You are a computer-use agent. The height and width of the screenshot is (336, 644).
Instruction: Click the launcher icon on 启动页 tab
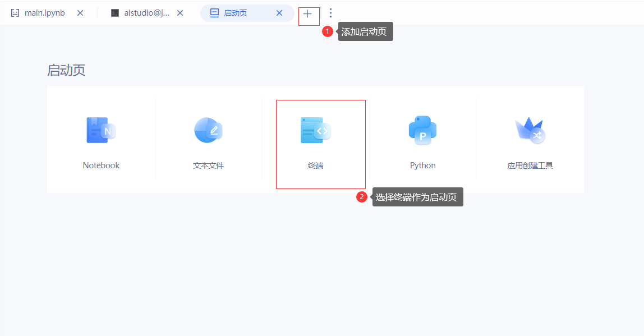[214, 13]
